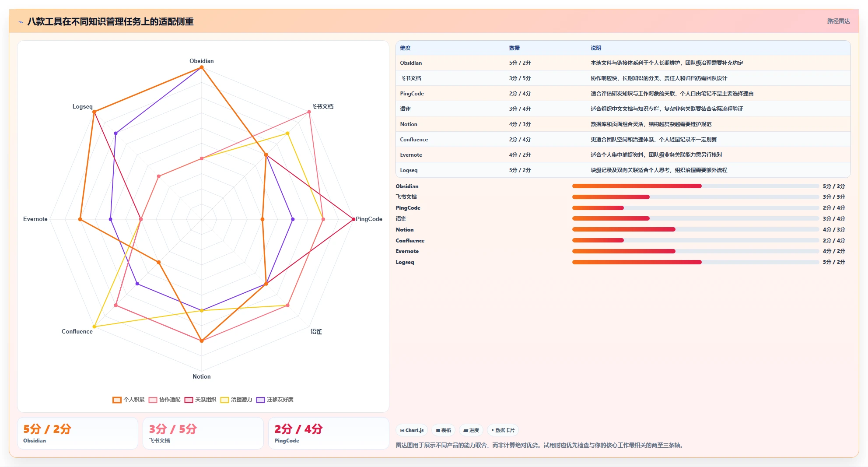Toggle the 治理潜力 legend entry
This screenshot has height=467, width=868.
(236, 400)
